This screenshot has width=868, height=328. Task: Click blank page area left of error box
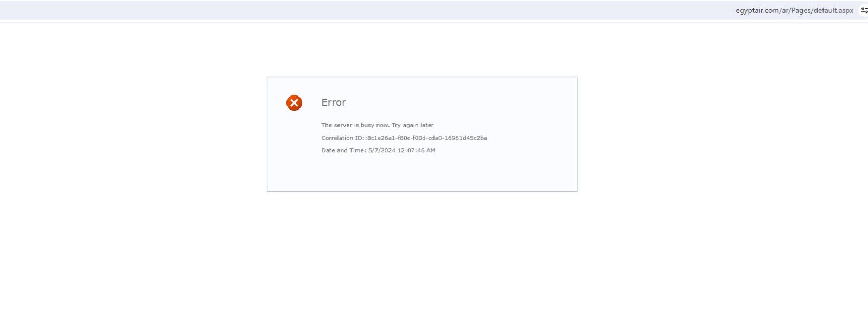(x=136, y=136)
